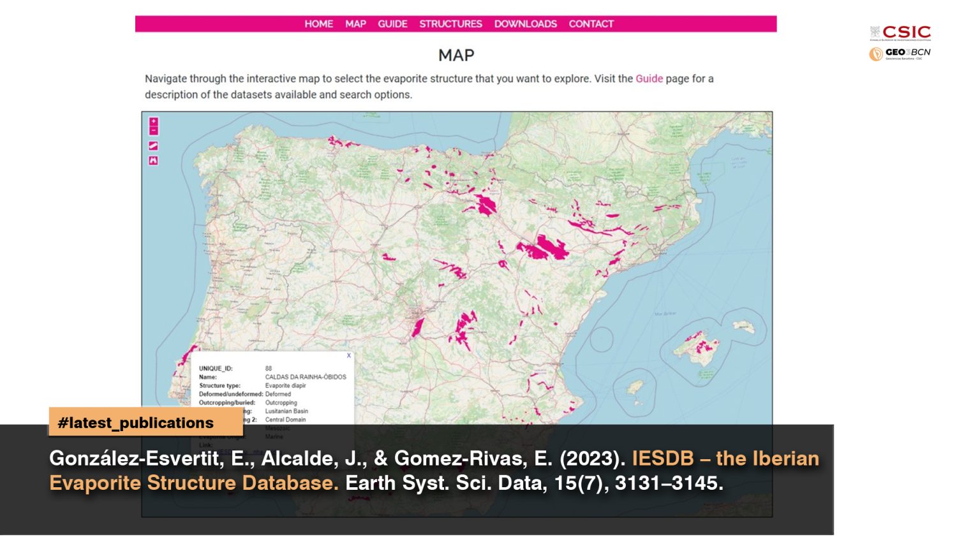Click the Evaporite diapir structure type value

click(285, 386)
